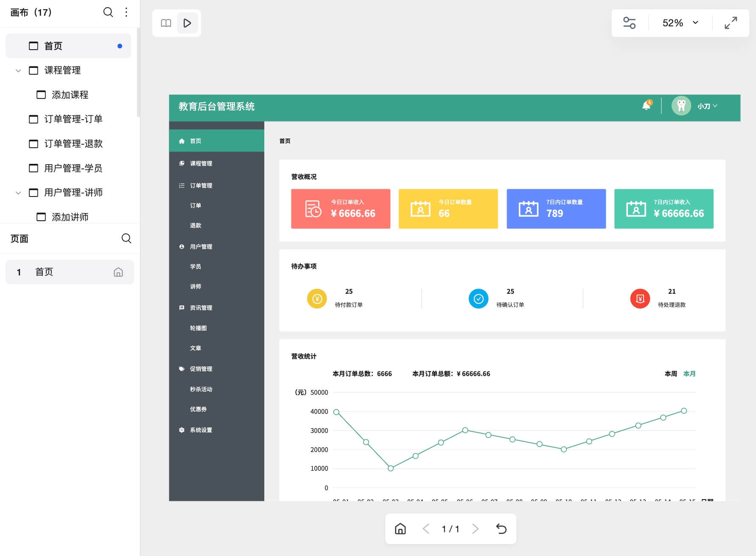Viewport: 756px width, 556px height.
Task: Click the home toggle beside page 1 首页
Action: click(118, 272)
